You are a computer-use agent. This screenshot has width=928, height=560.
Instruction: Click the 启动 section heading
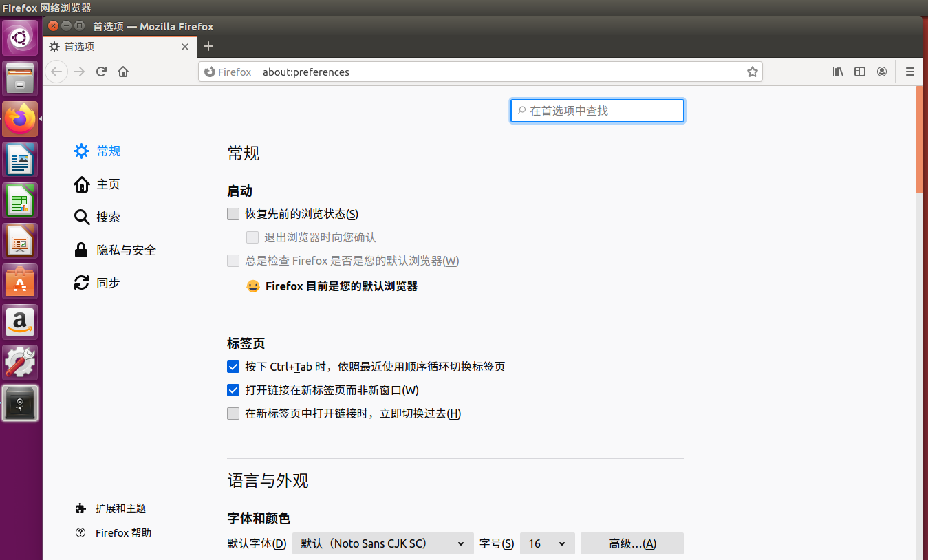(x=240, y=191)
